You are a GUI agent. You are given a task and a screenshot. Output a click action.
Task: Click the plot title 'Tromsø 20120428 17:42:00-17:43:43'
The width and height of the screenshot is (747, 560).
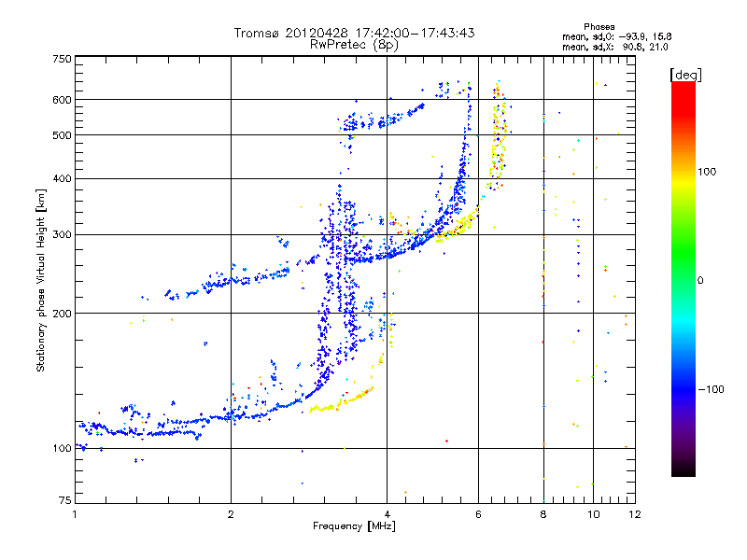click(x=355, y=33)
